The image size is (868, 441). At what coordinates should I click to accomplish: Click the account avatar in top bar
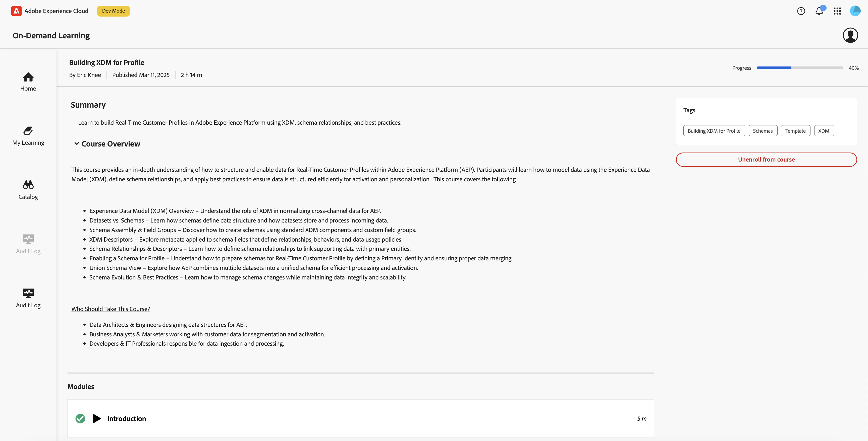tap(855, 11)
